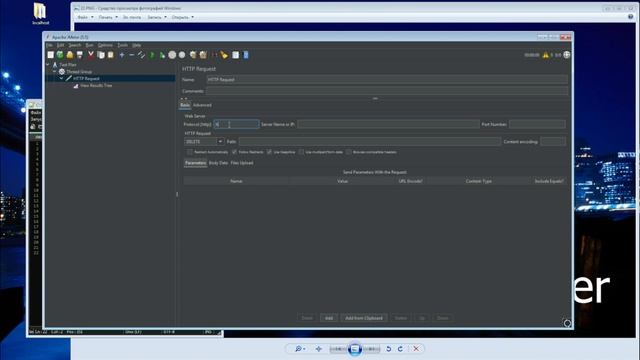Toggle the Use multipart/form-data checkbox
Viewport: 640px width, 360px height.
point(301,152)
